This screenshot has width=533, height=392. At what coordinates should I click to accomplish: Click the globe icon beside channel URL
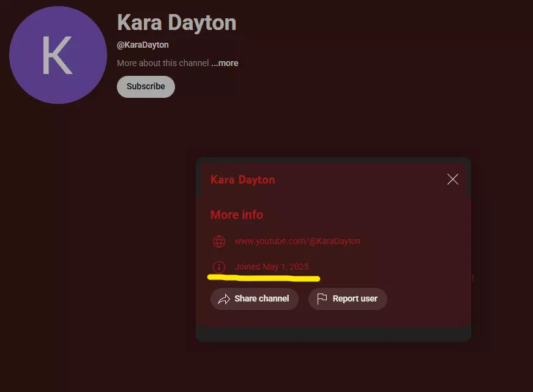pos(219,242)
